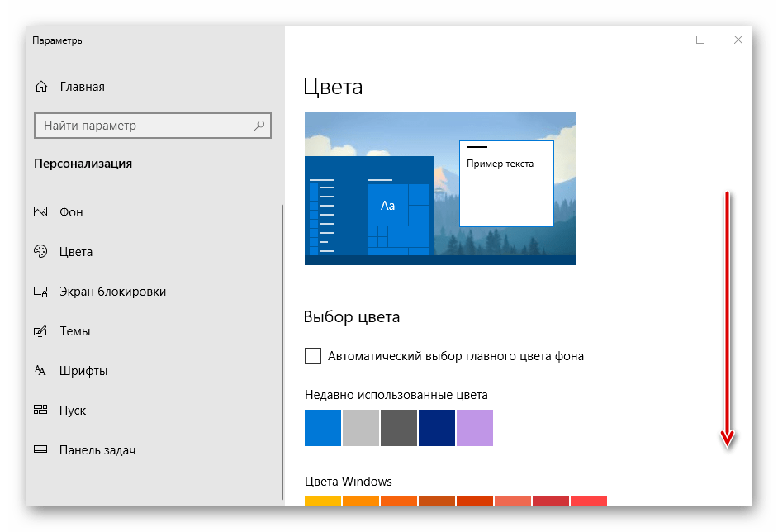Select the palette icon for Цвета

(40, 252)
